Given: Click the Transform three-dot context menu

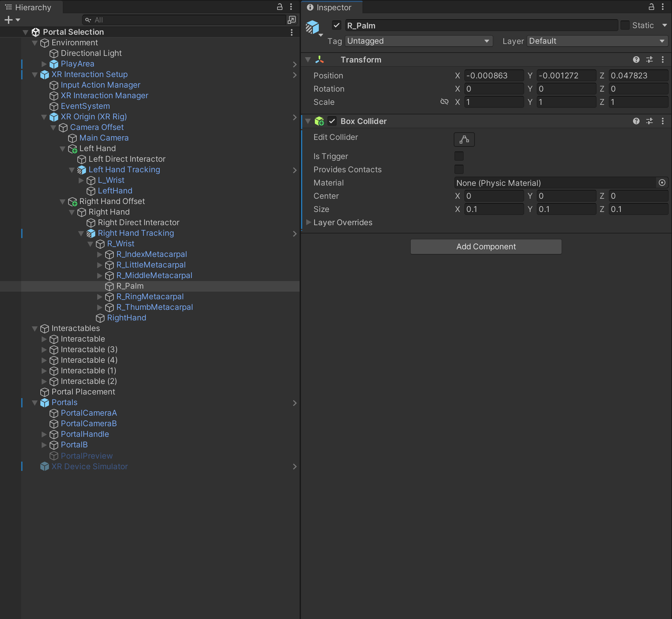Looking at the screenshot, I should (x=662, y=60).
